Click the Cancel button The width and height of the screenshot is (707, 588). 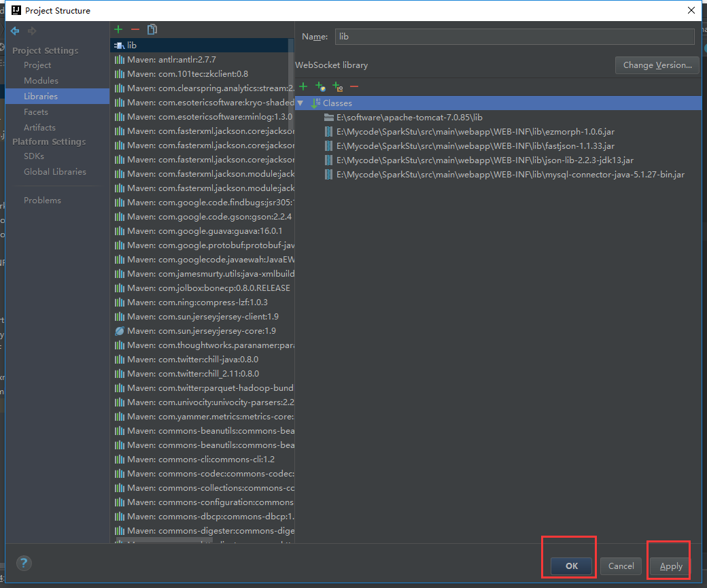(621, 566)
